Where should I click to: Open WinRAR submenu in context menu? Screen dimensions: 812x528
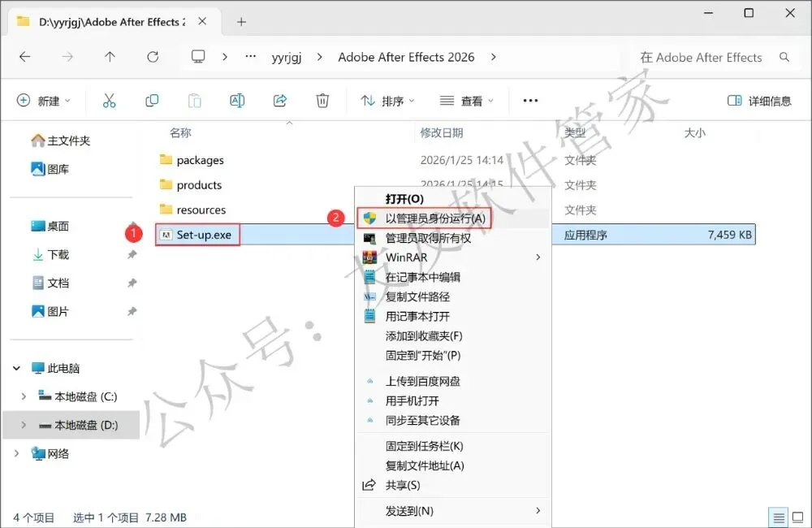452,257
